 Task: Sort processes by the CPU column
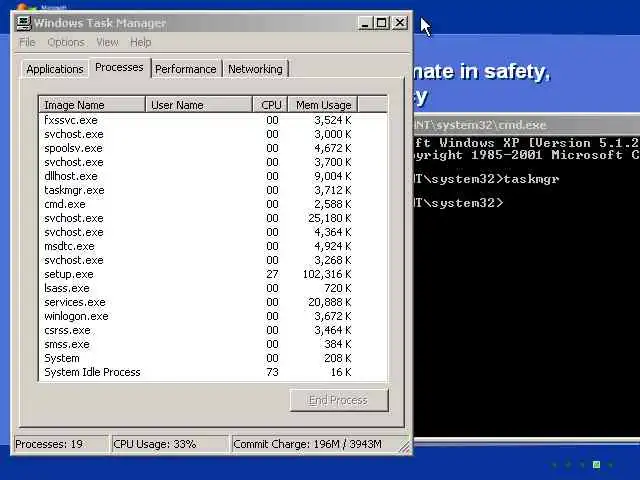pos(271,105)
